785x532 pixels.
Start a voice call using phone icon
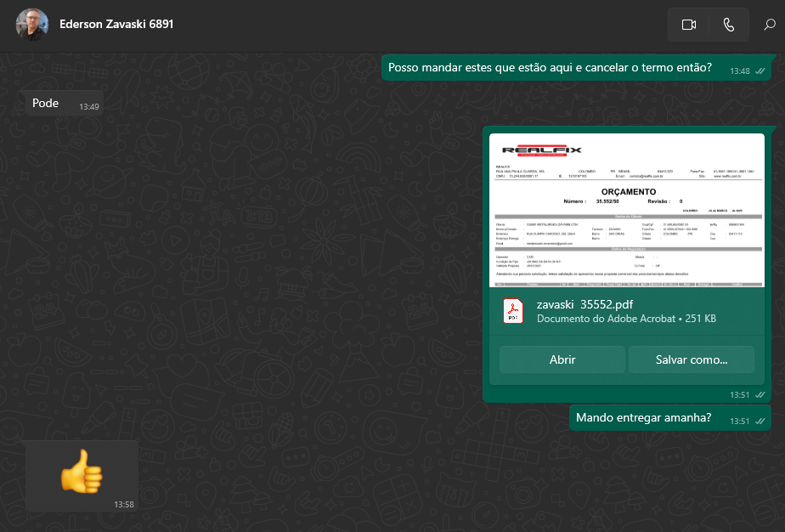(729, 25)
